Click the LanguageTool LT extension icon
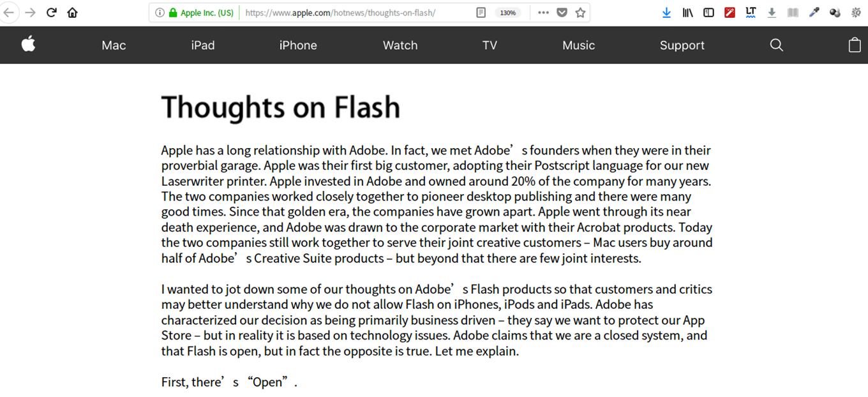868x397 pixels. [751, 12]
